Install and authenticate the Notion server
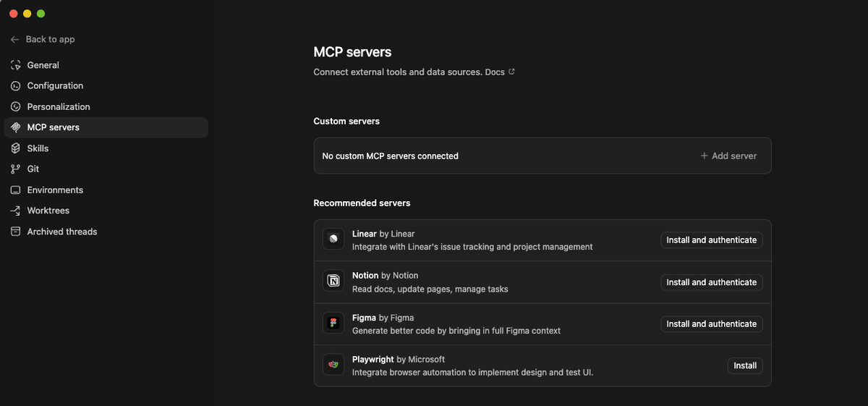The width and height of the screenshot is (868, 406). tap(711, 282)
